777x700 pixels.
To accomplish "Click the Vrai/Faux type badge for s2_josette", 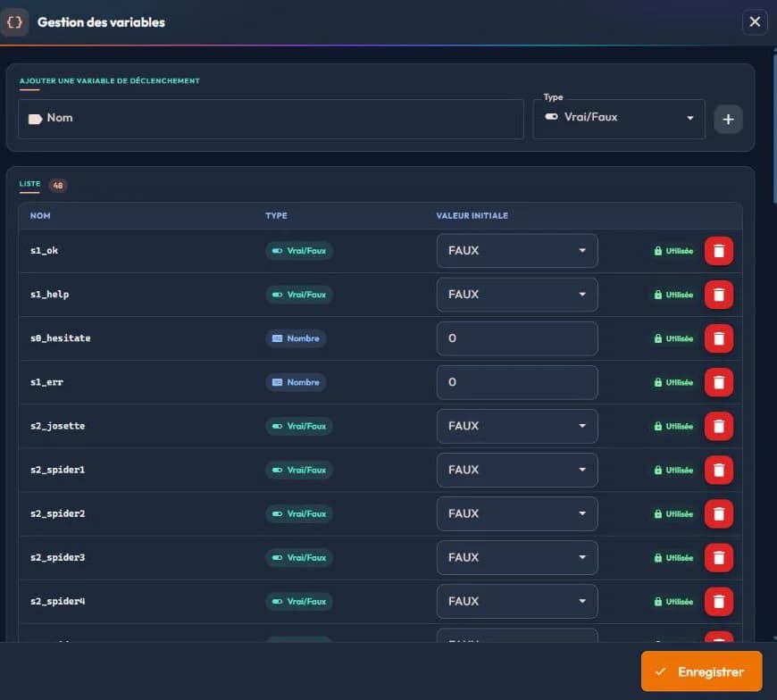I will (299, 426).
